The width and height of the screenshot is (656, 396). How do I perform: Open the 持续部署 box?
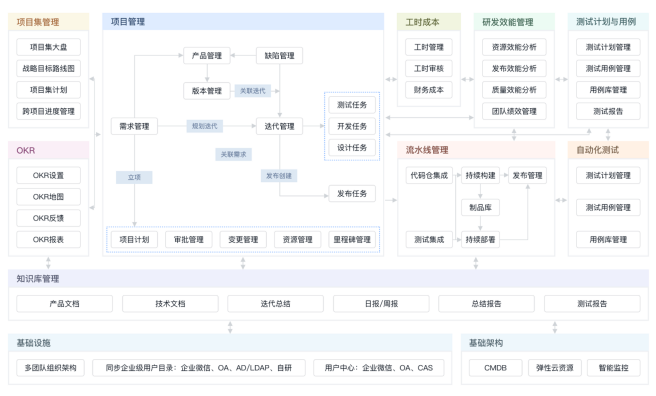[480, 240]
